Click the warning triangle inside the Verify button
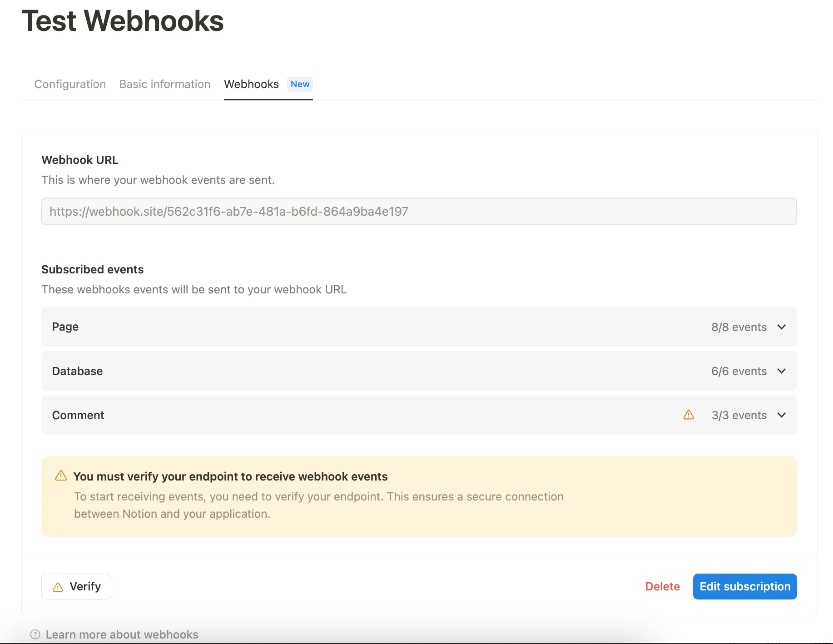The height and width of the screenshot is (644, 833). pyautogui.click(x=58, y=587)
